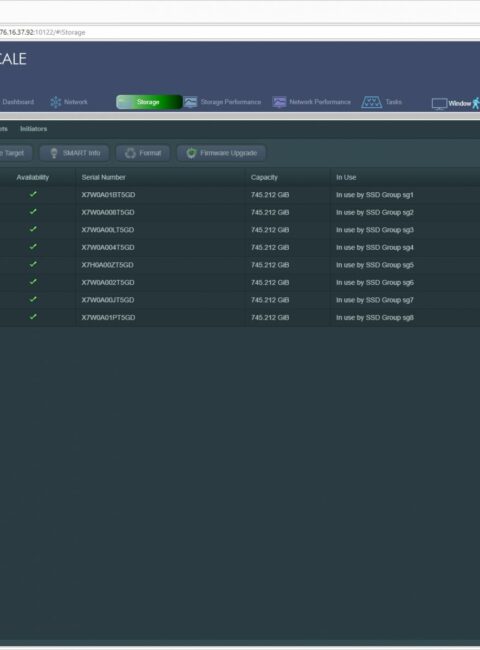Sort by the Serial Number column header
The image size is (480, 650).
pos(104,177)
